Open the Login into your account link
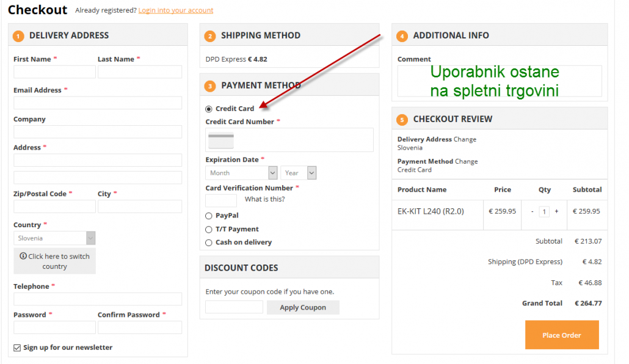 point(176,10)
